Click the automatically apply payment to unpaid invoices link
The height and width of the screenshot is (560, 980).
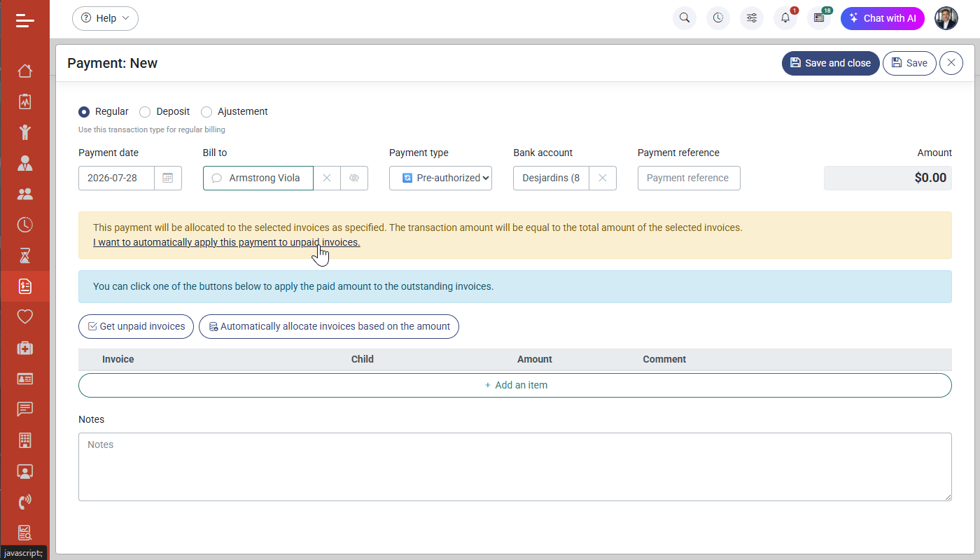click(226, 242)
